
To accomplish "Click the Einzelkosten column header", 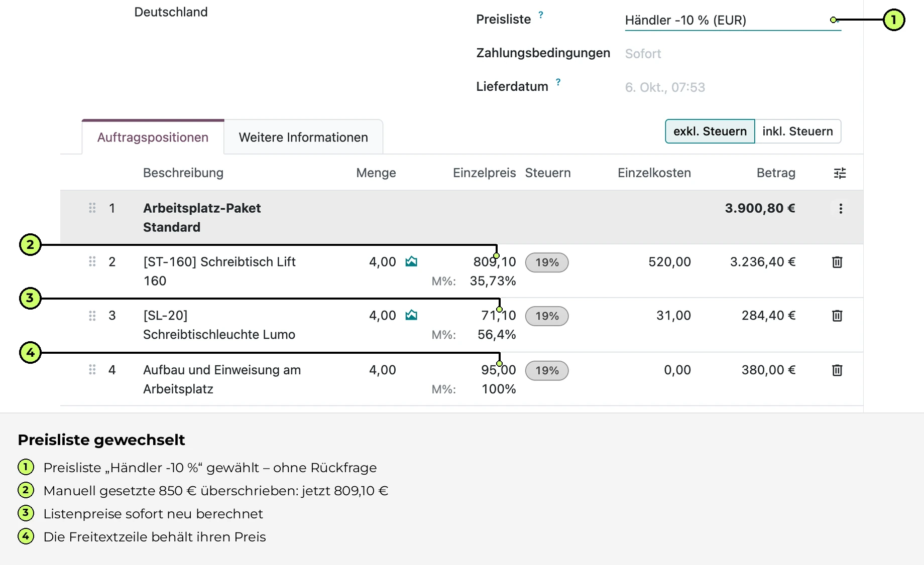I will (x=654, y=173).
